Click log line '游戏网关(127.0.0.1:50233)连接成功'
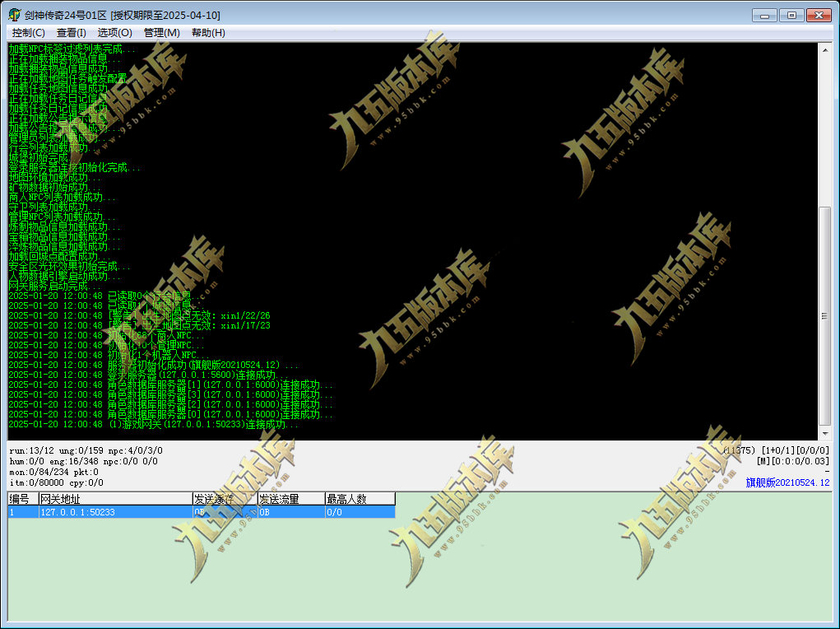 tap(154, 424)
